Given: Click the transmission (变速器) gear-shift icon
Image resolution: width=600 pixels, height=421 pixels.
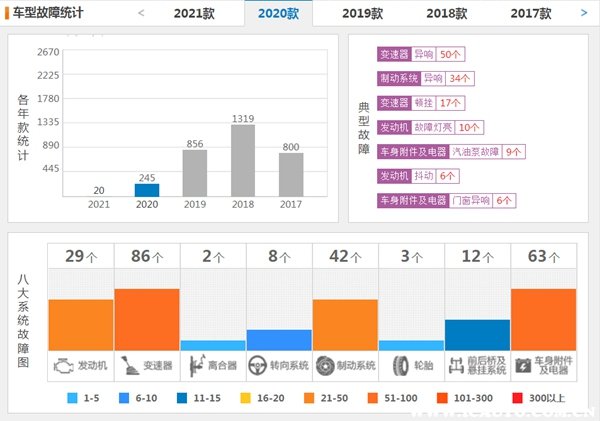Looking at the screenshot, I should (128, 365).
